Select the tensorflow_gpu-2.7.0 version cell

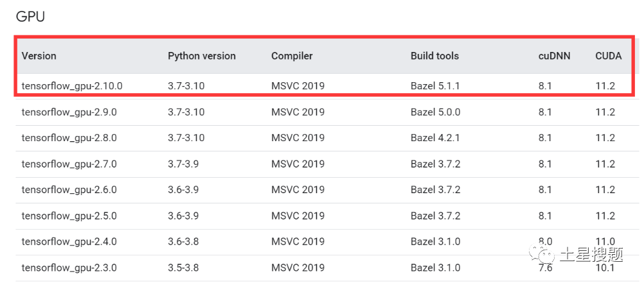pos(69,164)
